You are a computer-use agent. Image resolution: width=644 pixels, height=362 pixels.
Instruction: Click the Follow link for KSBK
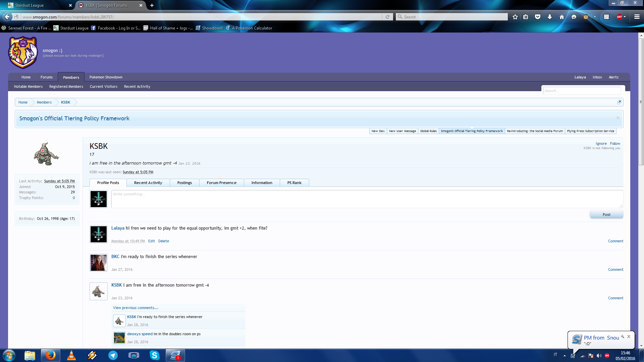615,143
